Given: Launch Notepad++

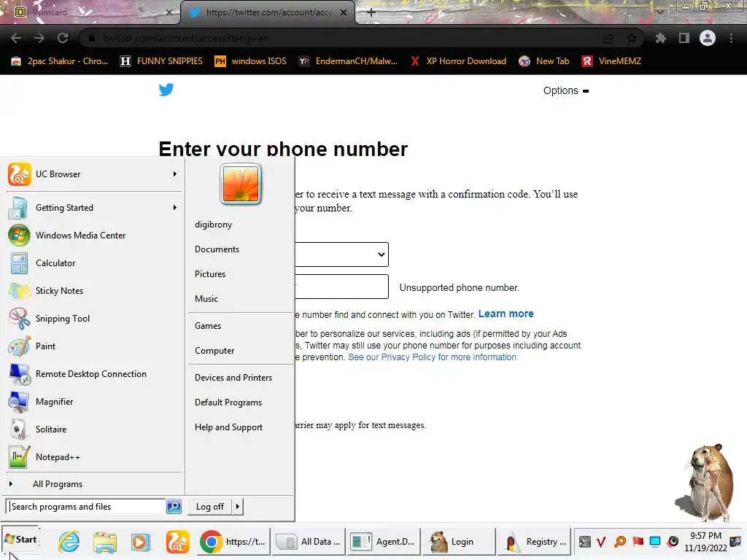Looking at the screenshot, I should pyautogui.click(x=93, y=457).
